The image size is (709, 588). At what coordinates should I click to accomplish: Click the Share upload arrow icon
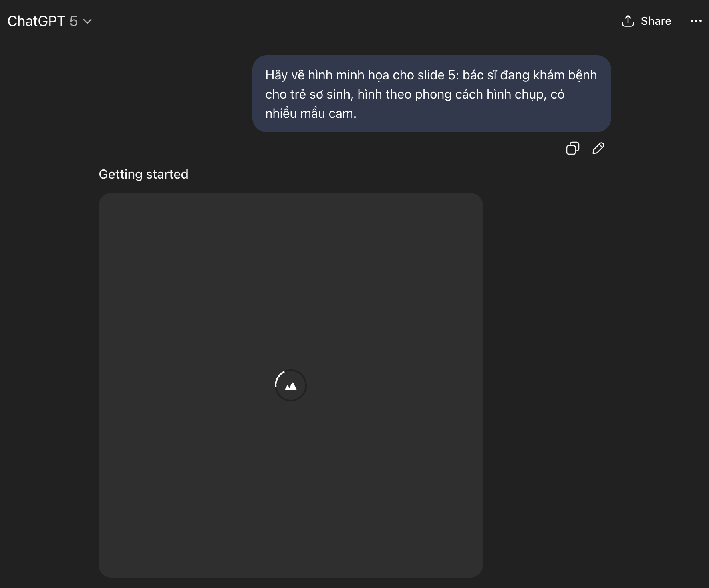tap(628, 21)
